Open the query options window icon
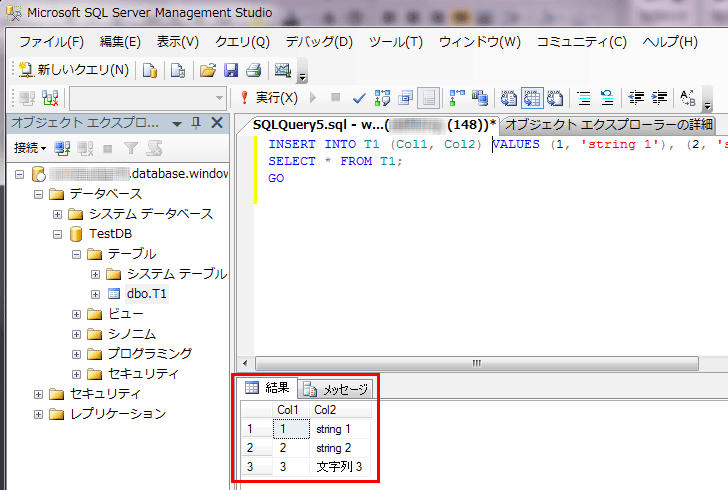728x490 pixels. 405,98
